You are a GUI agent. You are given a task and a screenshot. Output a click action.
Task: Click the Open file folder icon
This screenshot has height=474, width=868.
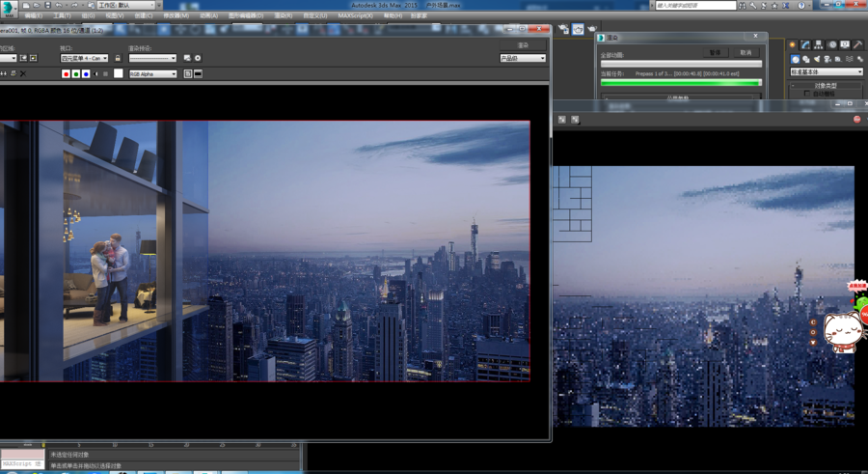[37, 5]
